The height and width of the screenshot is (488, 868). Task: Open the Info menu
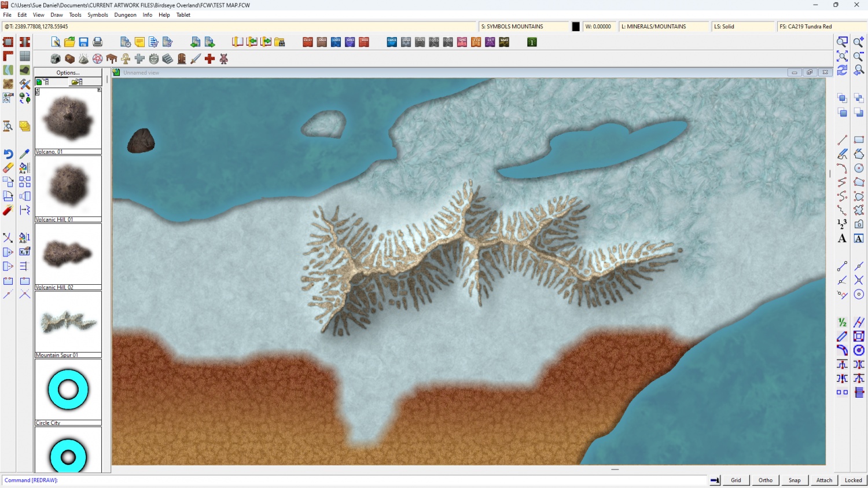pyautogui.click(x=148, y=15)
